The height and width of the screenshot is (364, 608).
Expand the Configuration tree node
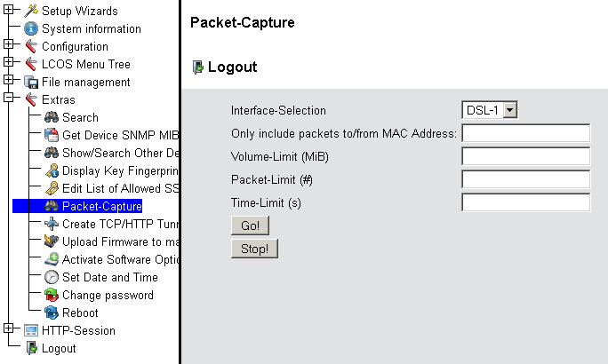click(9, 46)
